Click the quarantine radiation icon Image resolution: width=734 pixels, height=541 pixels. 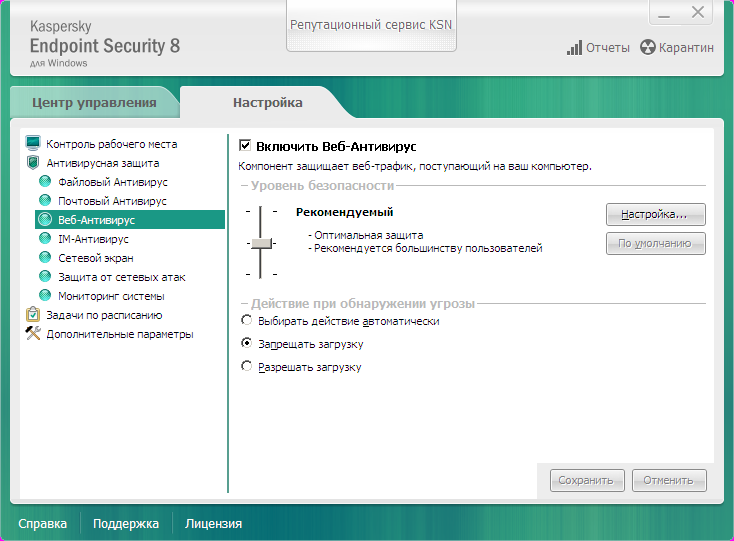tap(648, 47)
